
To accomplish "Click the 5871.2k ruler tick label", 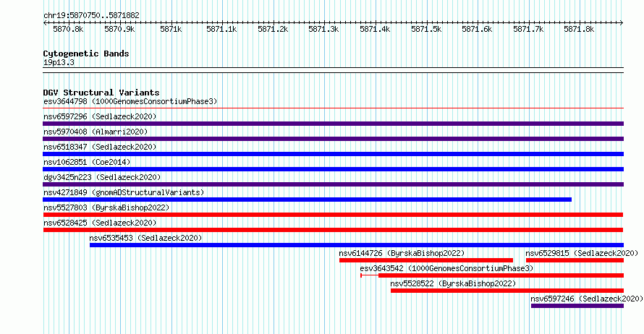I will (x=273, y=29).
